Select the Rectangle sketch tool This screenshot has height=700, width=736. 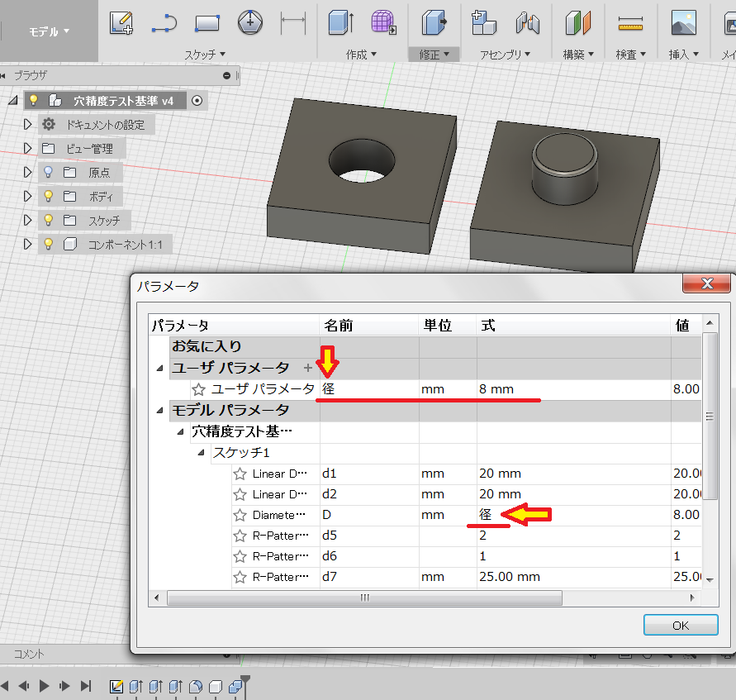tap(207, 23)
